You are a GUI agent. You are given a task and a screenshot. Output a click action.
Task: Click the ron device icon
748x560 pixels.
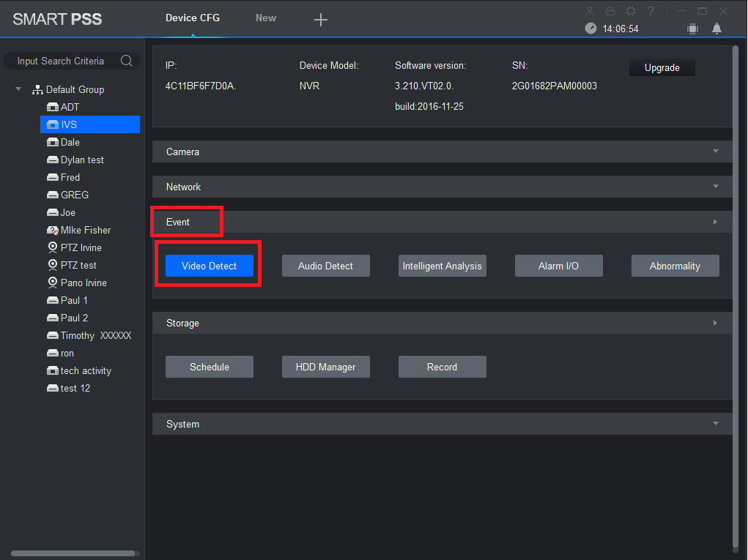(x=53, y=353)
